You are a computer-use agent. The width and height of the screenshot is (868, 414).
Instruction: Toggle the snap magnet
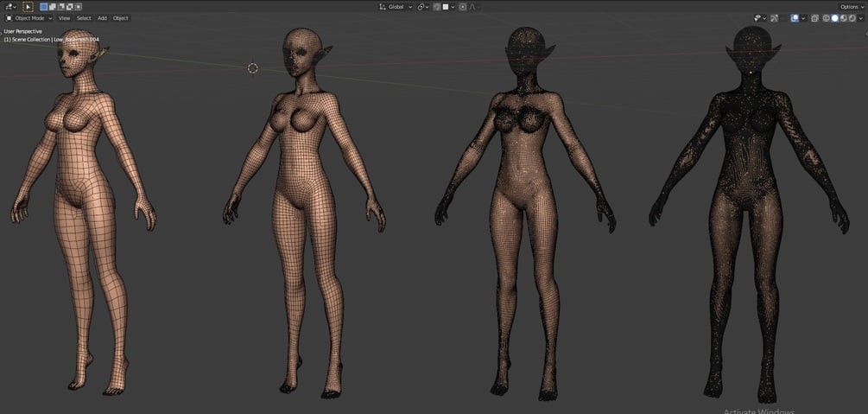click(x=437, y=7)
